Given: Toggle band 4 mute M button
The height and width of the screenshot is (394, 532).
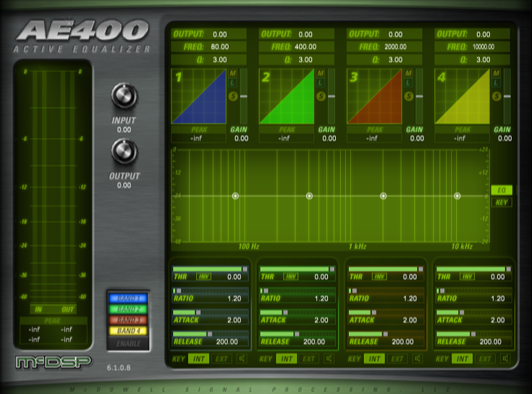Looking at the screenshot, I should 497,73.
